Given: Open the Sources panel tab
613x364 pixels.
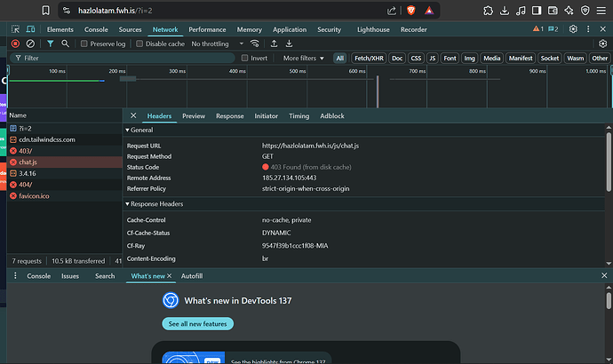Looking at the screenshot, I should click(x=130, y=29).
